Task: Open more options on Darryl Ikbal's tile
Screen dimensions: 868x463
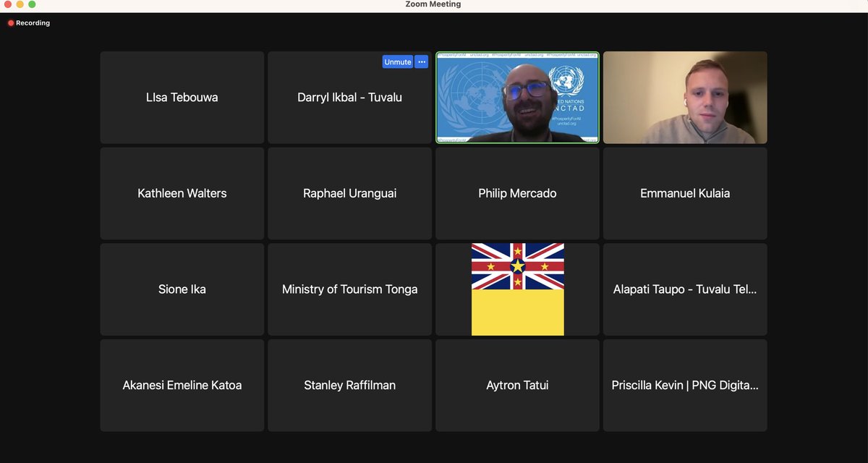Action: pyautogui.click(x=422, y=62)
